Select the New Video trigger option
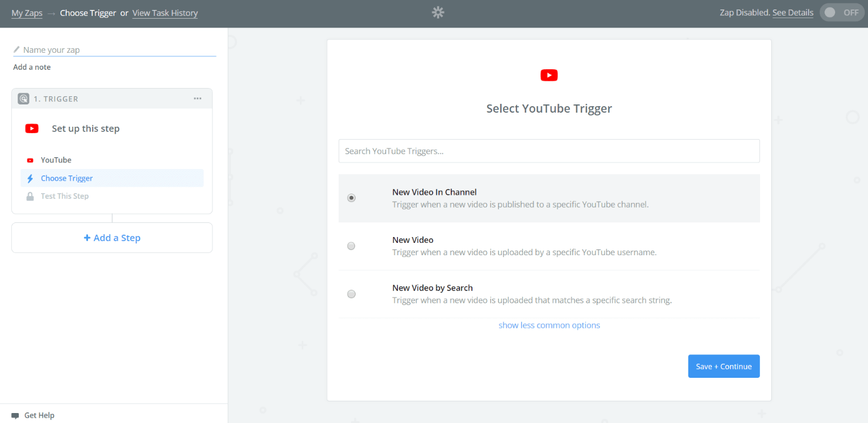868x423 pixels. 351,246
